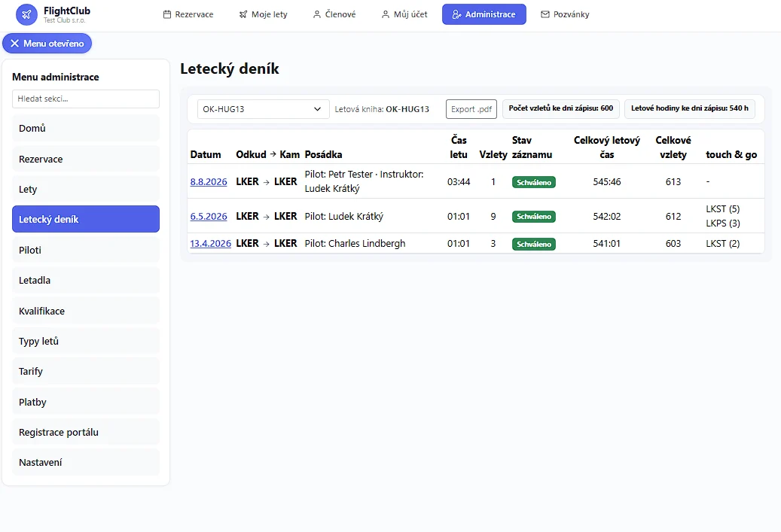
Task: Open the 13.4.2026 flight record link
Action: pyautogui.click(x=211, y=243)
